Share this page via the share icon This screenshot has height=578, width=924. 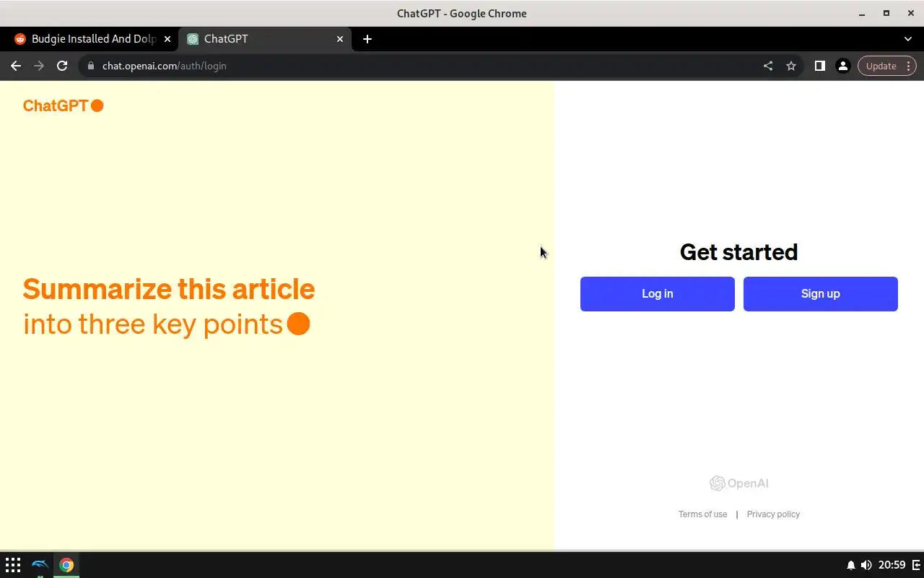[x=768, y=66]
